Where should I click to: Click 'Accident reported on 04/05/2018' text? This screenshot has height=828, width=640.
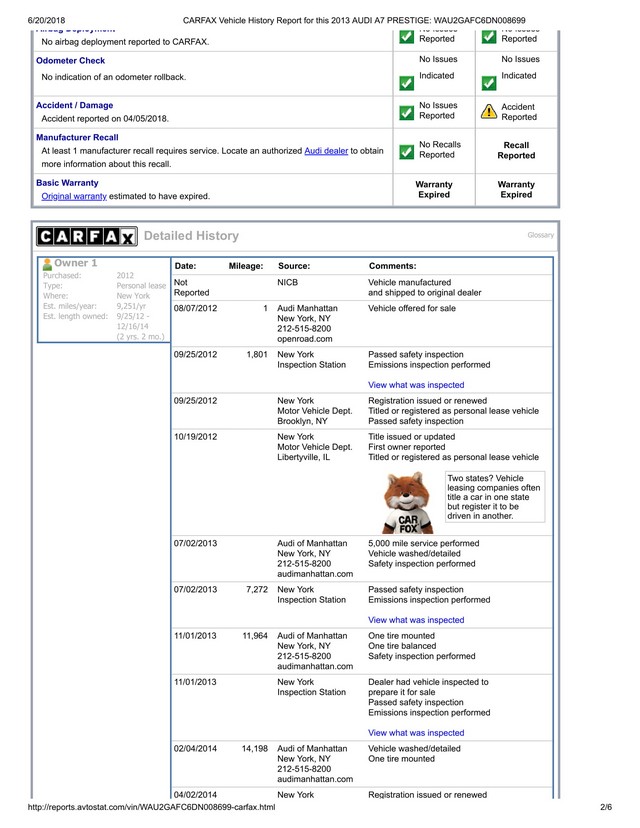[105, 119]
